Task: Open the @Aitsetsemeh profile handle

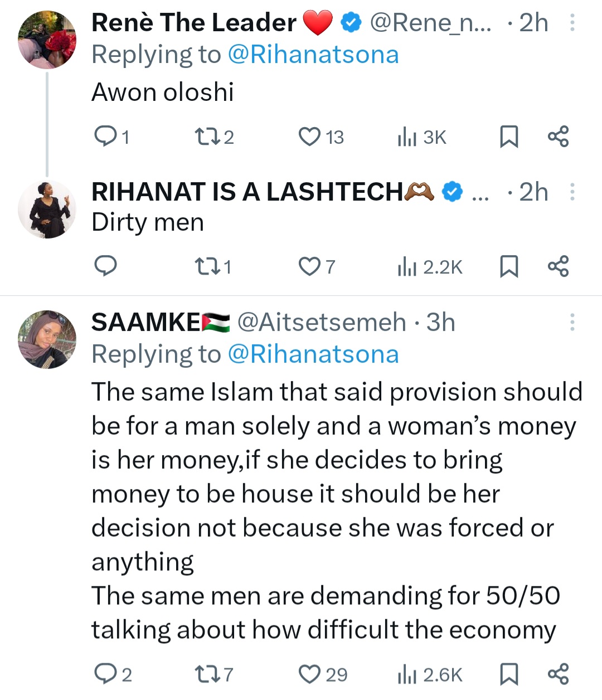Action: [322, 322]
